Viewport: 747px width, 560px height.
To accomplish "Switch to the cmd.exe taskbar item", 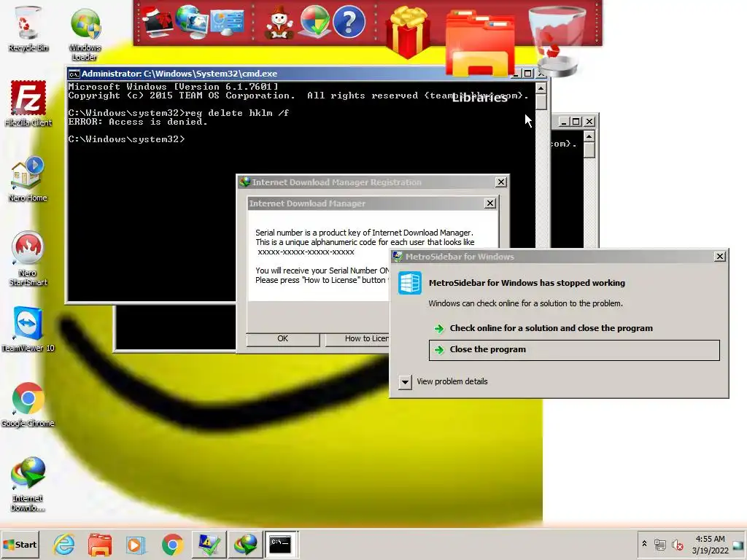I will [281, 544].
